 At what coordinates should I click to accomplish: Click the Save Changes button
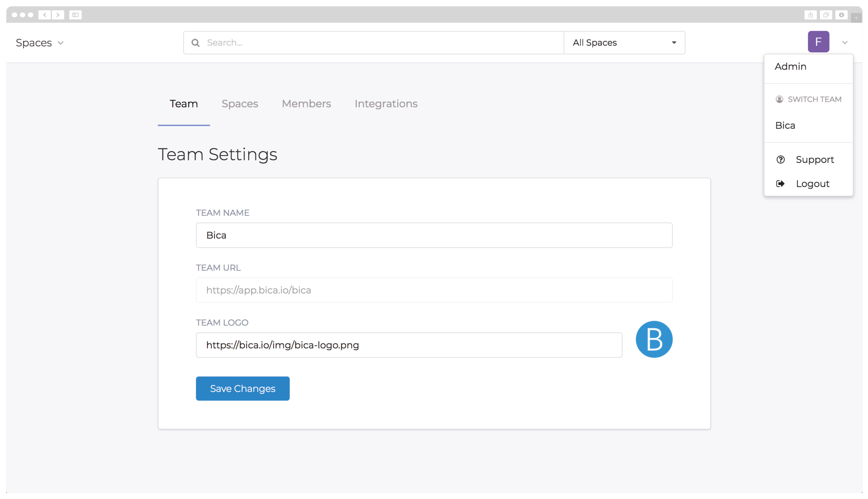point(242,388)
